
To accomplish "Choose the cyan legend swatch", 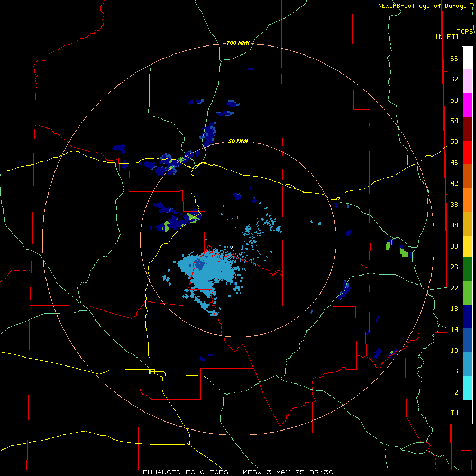I will coord(467,388).
